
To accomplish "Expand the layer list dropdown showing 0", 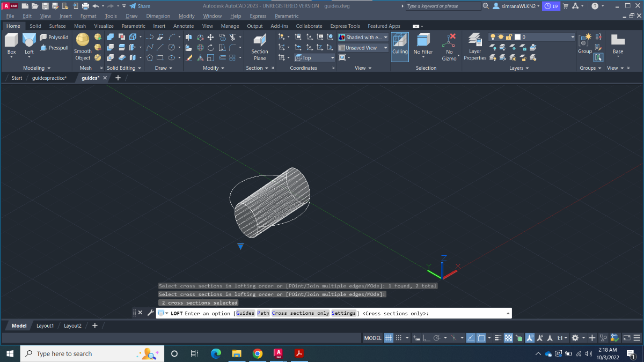I will click(572, 37).
